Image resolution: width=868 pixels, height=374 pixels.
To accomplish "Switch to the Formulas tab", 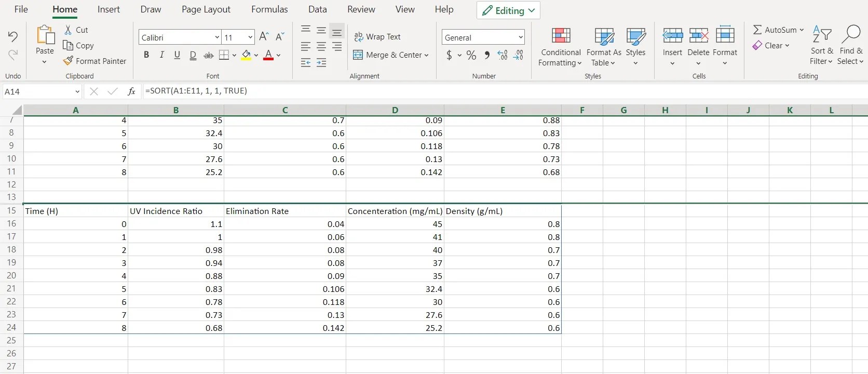I will (269, 9).
